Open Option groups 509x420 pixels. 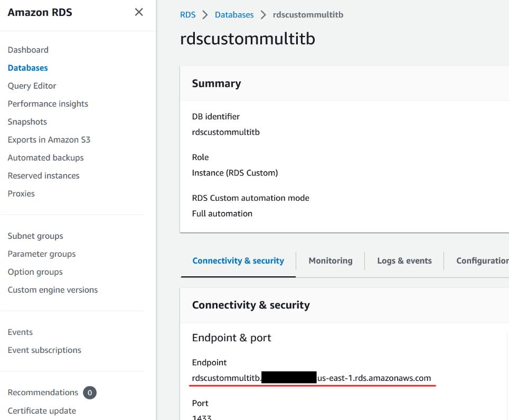pos(35,272)
